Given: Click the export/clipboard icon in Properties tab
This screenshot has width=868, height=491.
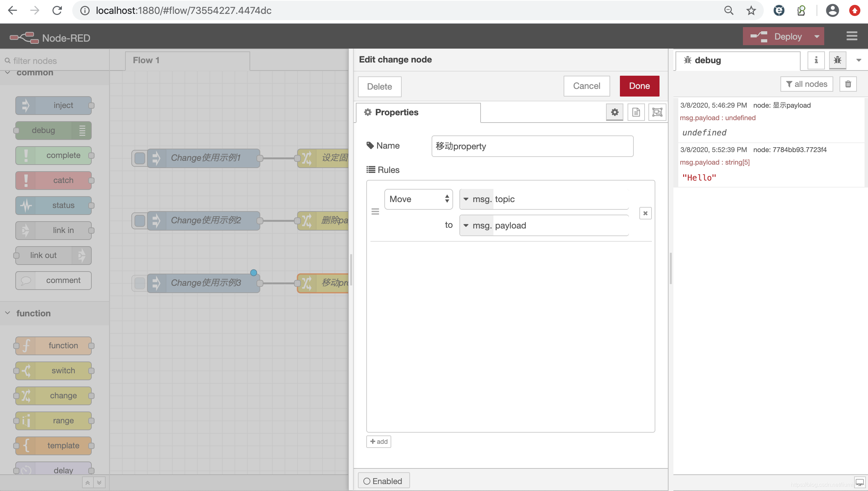Looking at the screenshot, I should [636, 113].
